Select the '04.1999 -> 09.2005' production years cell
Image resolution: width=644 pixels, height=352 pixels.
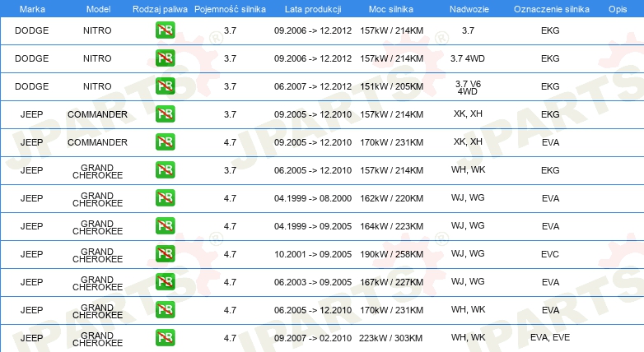[313, 226]
